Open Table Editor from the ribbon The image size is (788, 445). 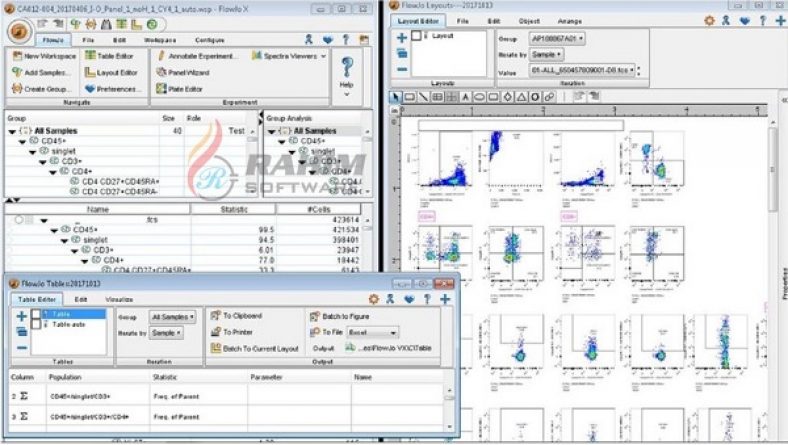point(109,56)
